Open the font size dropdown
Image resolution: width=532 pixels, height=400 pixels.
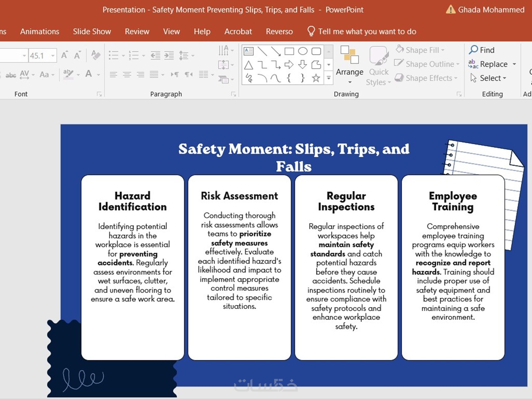coord(53,56)
